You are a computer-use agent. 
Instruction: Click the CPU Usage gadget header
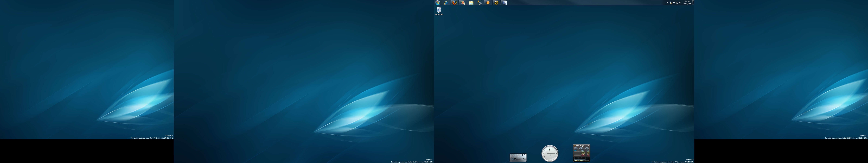point(582,146)
